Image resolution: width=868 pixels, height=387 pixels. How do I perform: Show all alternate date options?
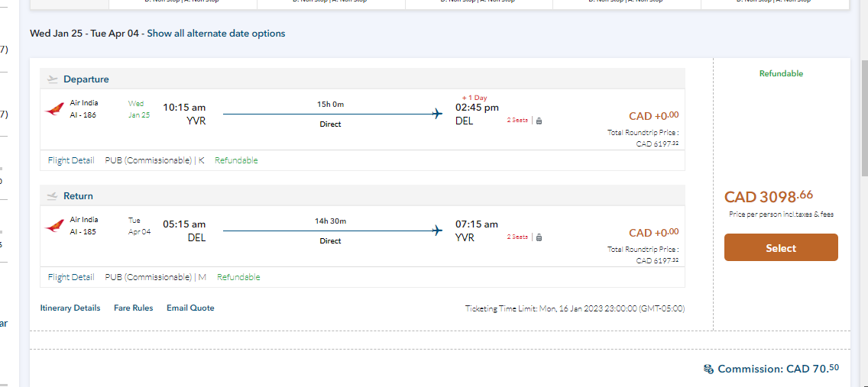tap(216, 34)
